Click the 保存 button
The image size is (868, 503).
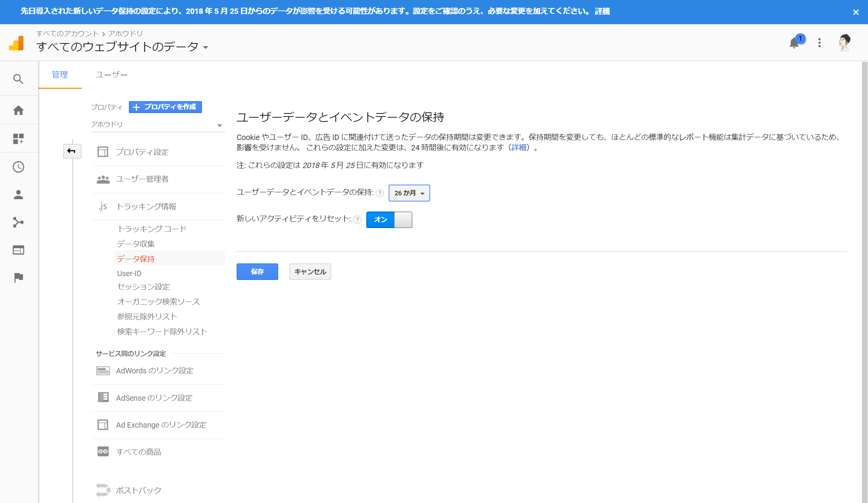tap(257, 272)
